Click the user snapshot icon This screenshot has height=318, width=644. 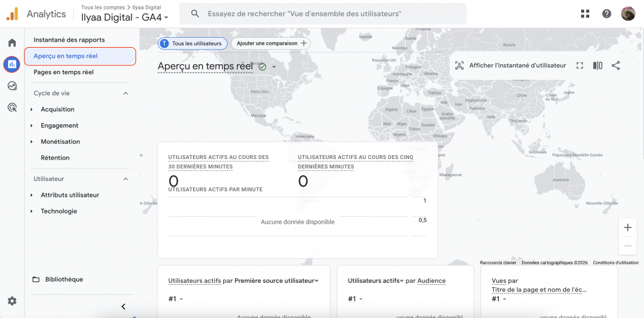point(459,65)
